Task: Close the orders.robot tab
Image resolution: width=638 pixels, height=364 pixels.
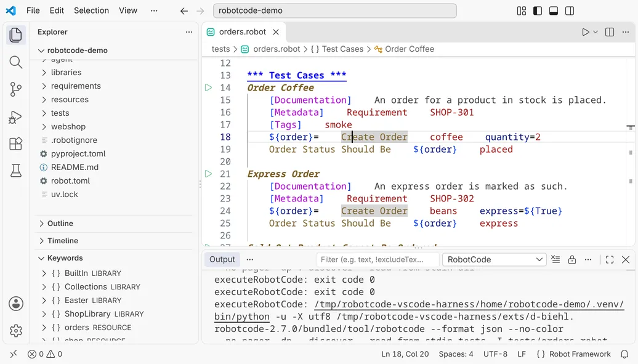Action: coord(276,32)
